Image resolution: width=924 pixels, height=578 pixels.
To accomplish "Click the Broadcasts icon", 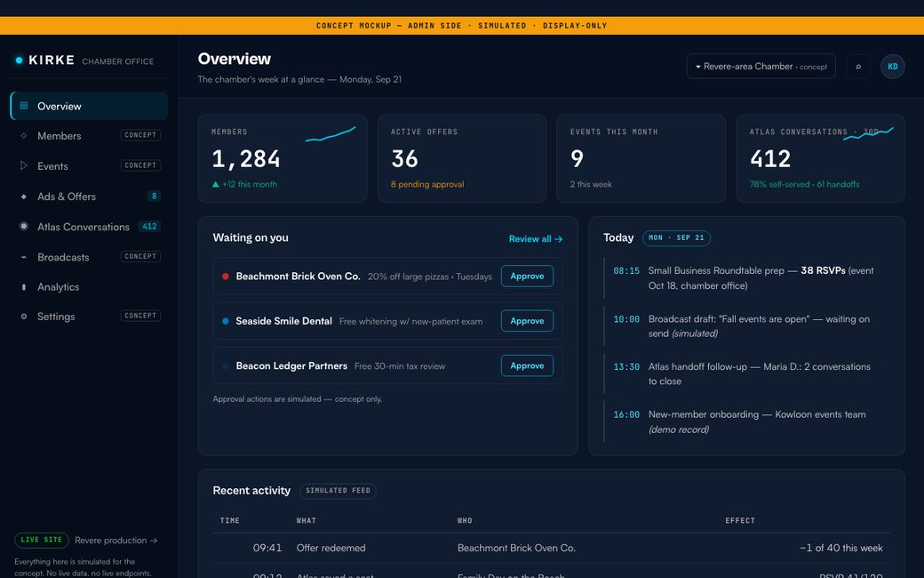I will click(x=24, y=257).
